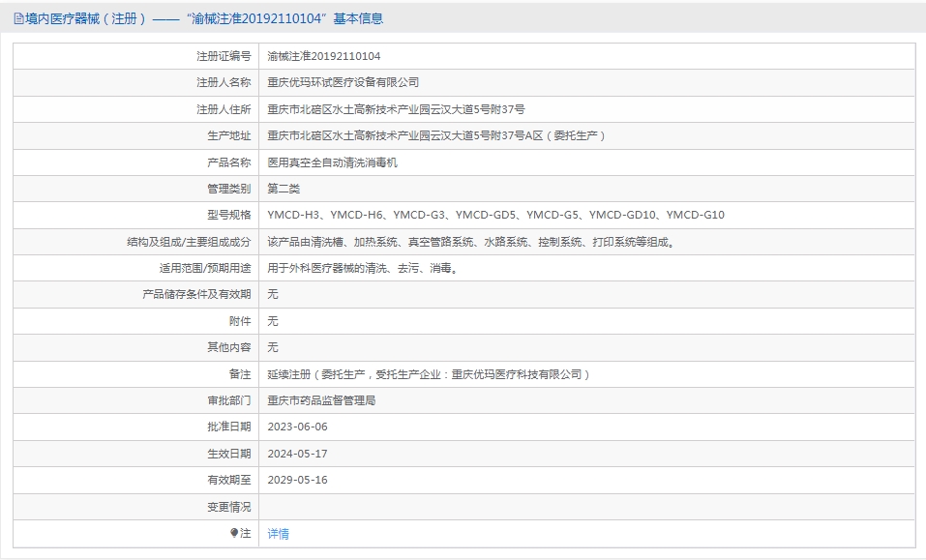Viewport: 926px width, 560px height.
Task: Select approval department 重庆市药品监督管理局
Action: pos(321,400)
